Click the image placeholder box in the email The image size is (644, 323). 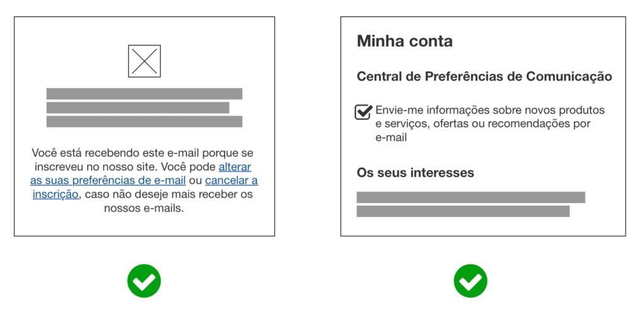(x=144, y=61)
